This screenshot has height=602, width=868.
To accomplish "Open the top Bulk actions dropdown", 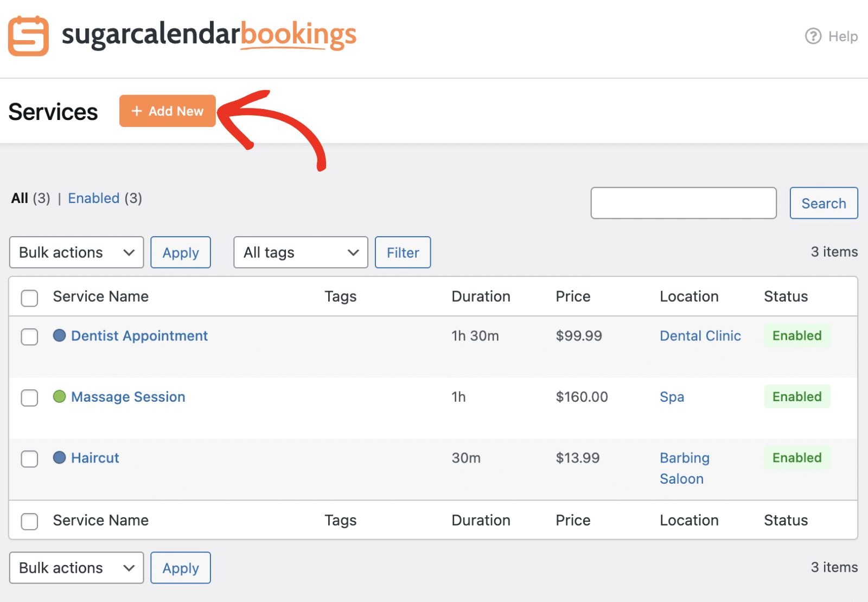I will click(x=76, y=252).
